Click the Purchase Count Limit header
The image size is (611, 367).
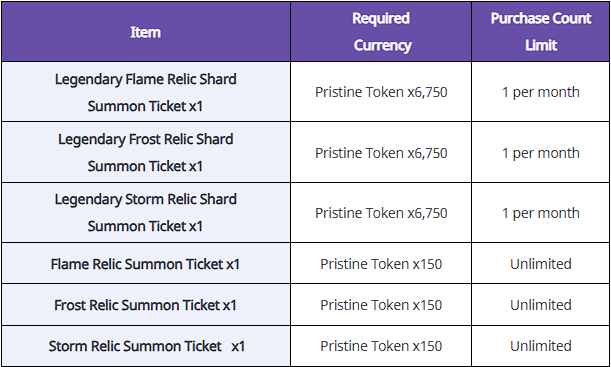pos(540,32)
